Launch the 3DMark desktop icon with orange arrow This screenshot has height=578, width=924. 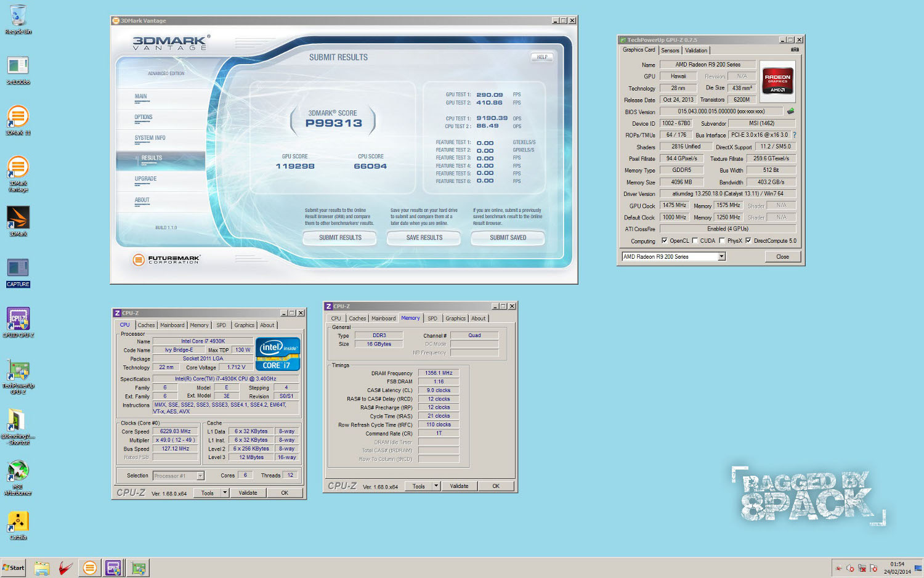tap(18, 221)
